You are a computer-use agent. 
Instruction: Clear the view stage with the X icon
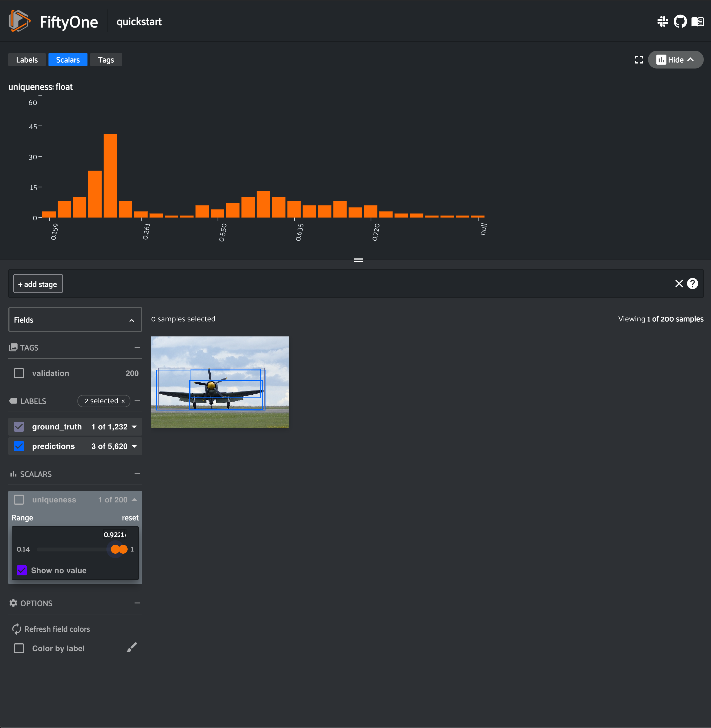679,284
